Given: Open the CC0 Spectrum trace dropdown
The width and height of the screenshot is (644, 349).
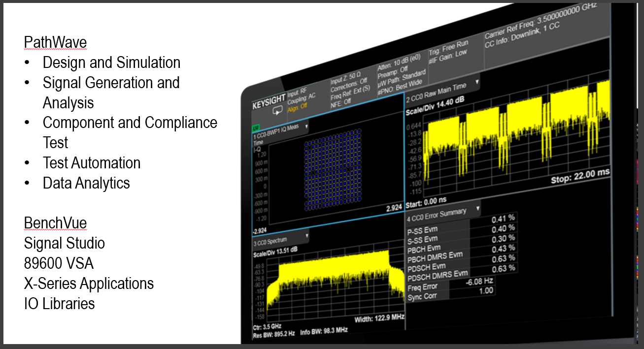Looking at the screenshot, I should coord(307,236).
